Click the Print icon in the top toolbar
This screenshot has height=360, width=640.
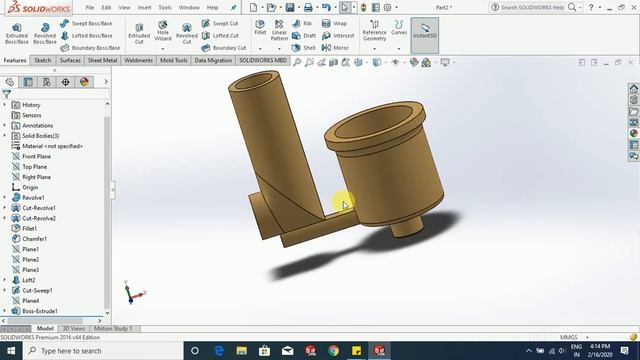[x=308, y=7]
